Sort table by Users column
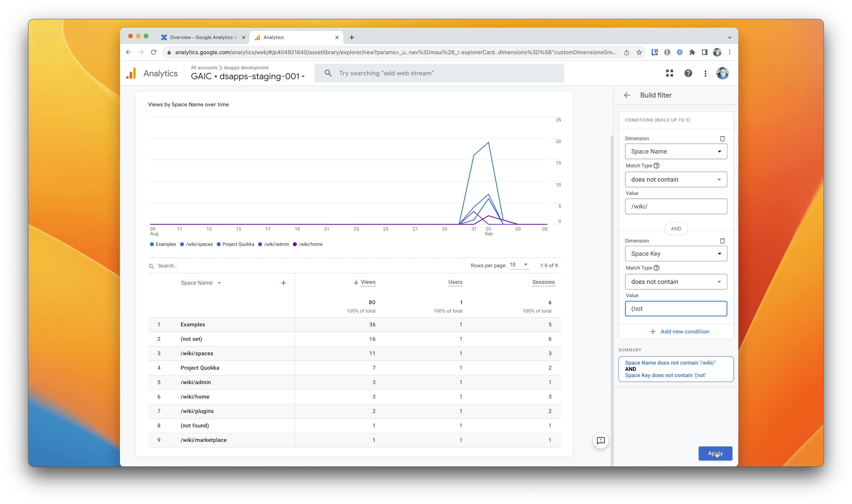The width and height of the screenshot is (852, 504). click(455, 282)
